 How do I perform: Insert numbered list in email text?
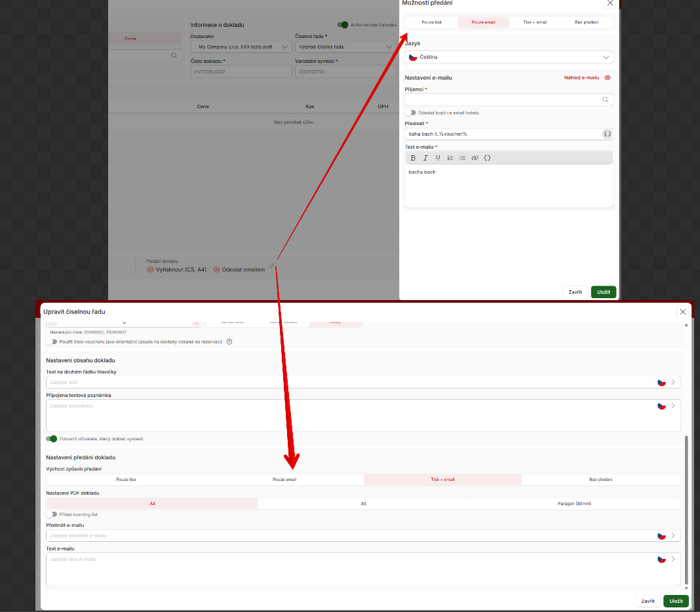pyautogui.click(x=450, y=158)
